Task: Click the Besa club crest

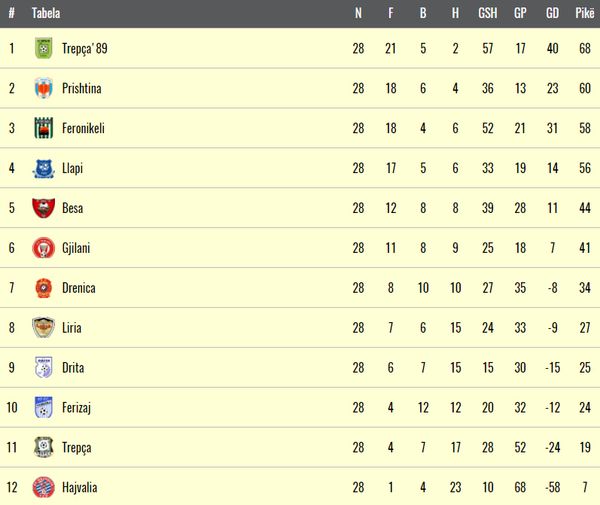Action: click(x=44, y=208)
